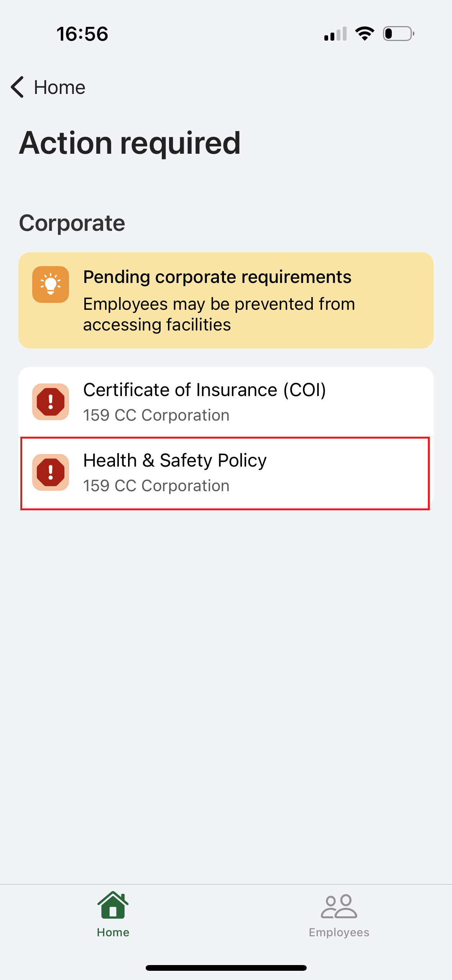Tap the back chevron arrow icon
This screenshot has height=980, width=452.
click(18, 87)
